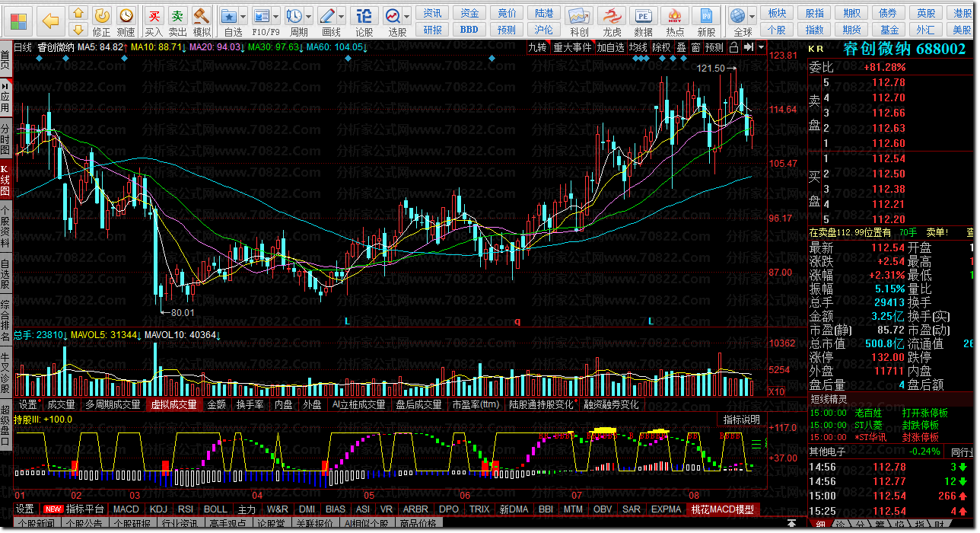Image resolution: width=980 pixels, height=533 pixels.
Task: Open the dropdown arrow beside the jump-to-end icon
Action: (x=760, y=47)
